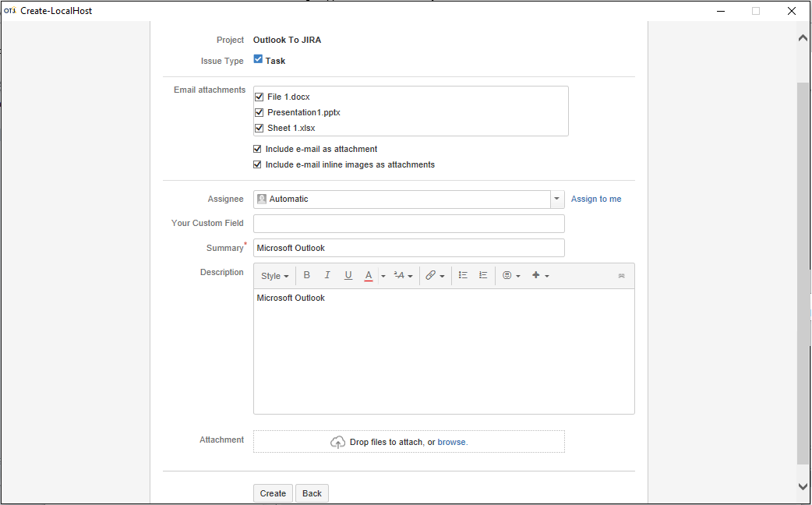This screenshot has height=505, width=812.
Task: Click browse link to attach files
Action: [x=451, y=442]
